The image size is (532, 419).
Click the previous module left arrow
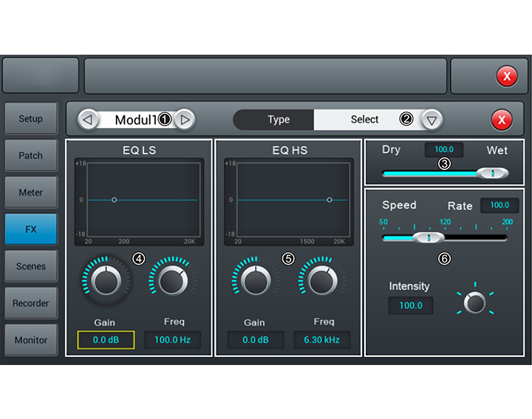88,120
